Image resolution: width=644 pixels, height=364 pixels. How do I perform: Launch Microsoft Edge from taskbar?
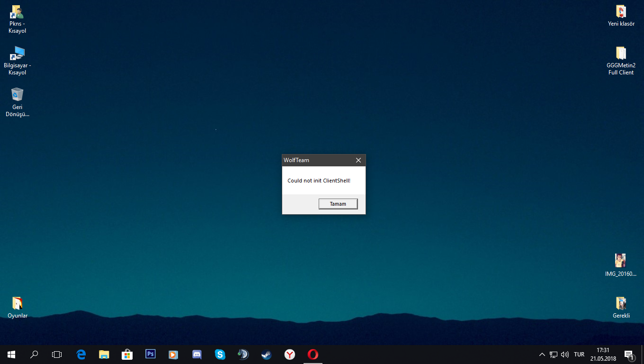81,355
